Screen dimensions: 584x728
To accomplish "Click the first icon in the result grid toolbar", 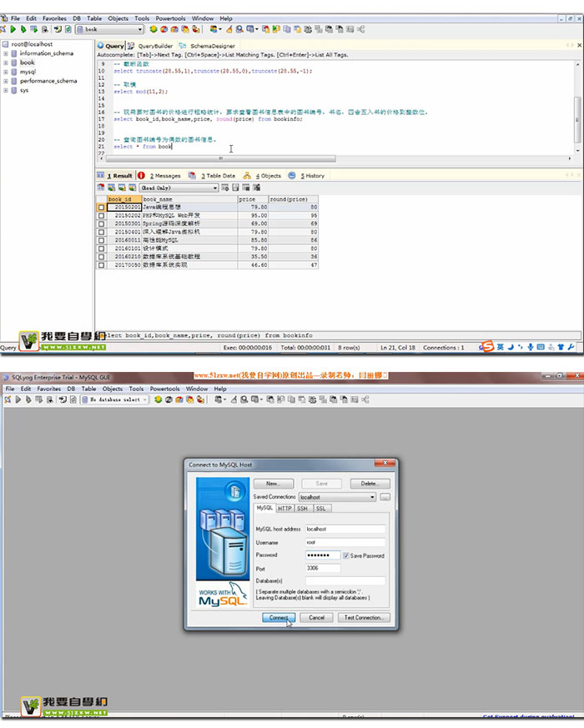I will 101,188.
